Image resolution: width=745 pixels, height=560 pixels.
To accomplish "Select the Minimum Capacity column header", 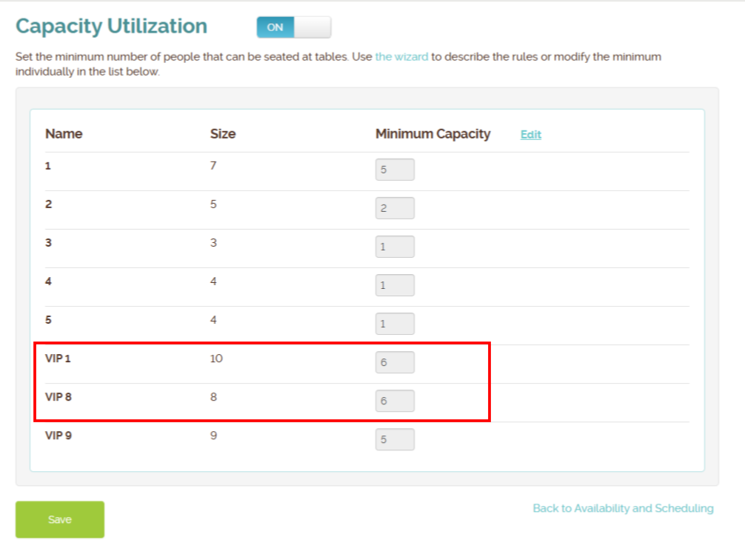I will pos(432,134).
